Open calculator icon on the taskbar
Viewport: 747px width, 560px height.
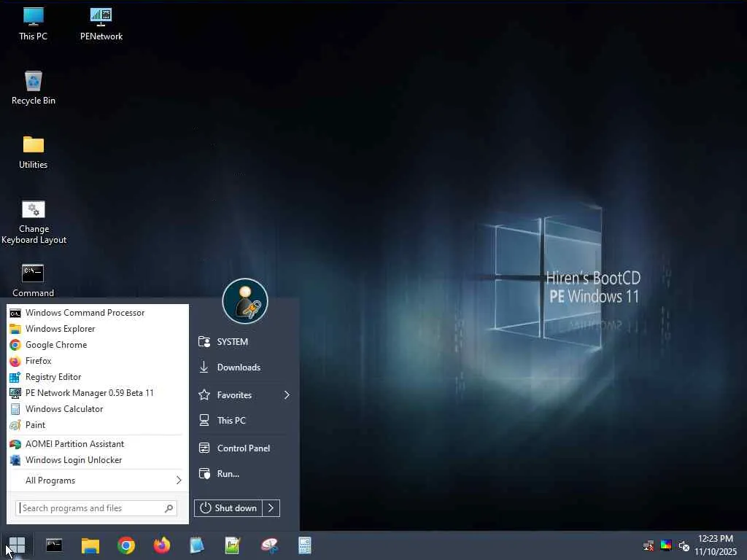305,545
